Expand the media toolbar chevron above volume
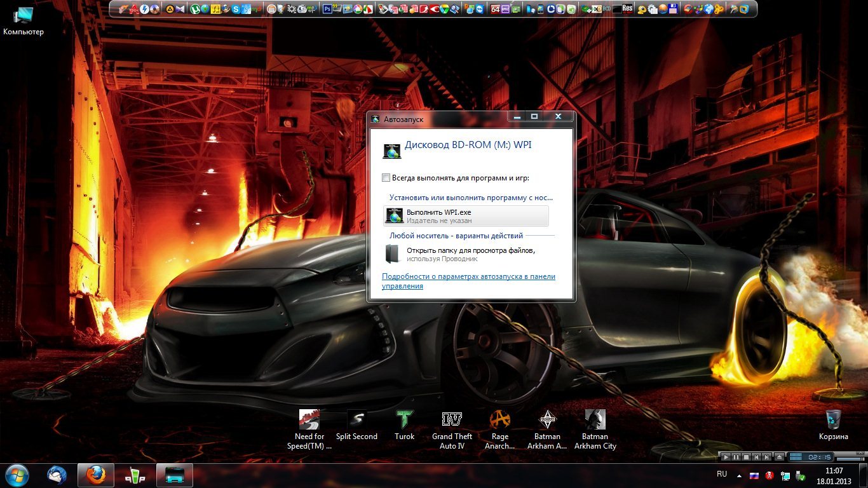Viewport: 868px width, 488px height. click(860, 453)
